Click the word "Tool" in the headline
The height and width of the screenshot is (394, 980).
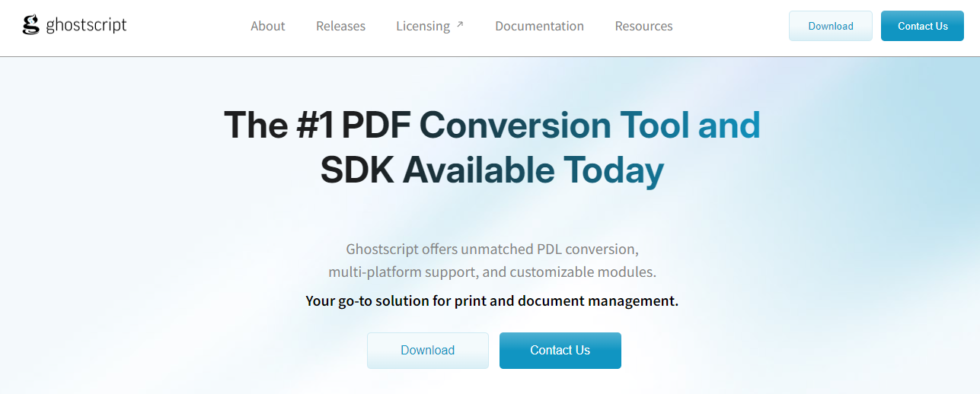click(x=655, y=126)
